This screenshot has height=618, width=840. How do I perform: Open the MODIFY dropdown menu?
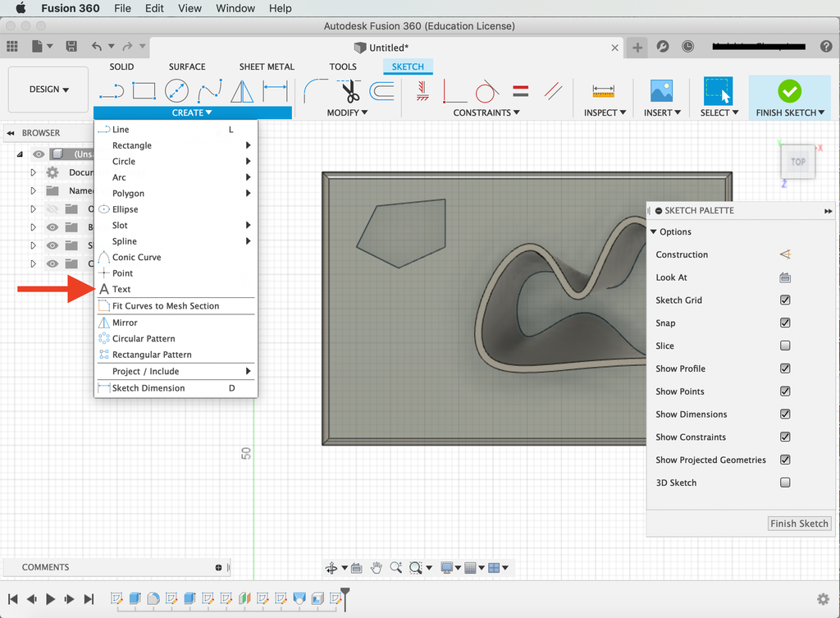[347, 112]
